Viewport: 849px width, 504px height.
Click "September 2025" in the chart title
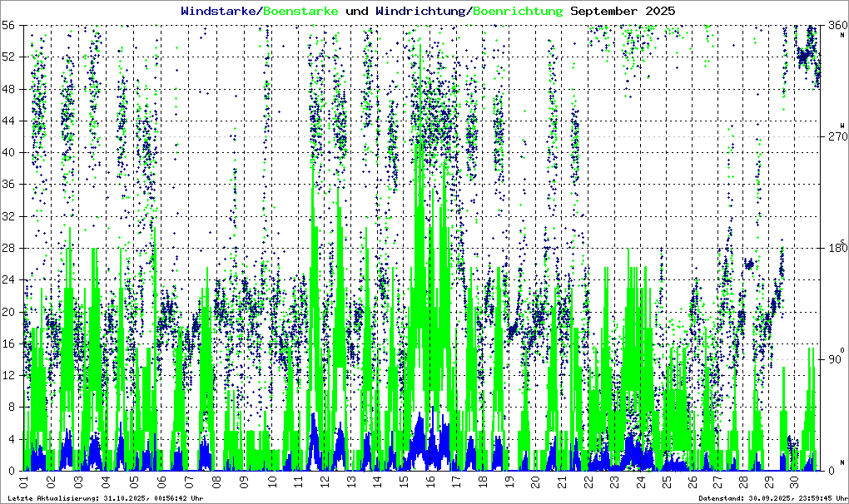point(623,11)
